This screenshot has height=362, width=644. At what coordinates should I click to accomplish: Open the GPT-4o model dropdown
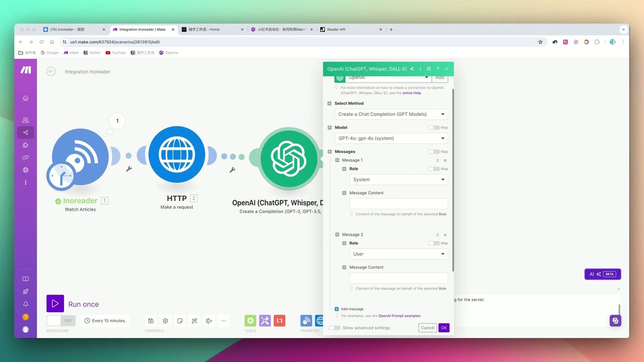coord(390,138)
